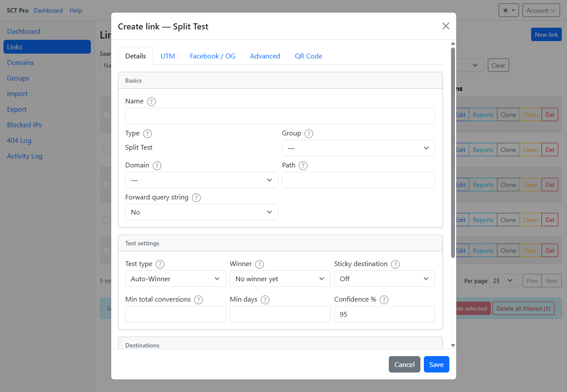This screenshot has height=392, width=567.
Task: Switch to the UTM tab
Action: pyautogui.click(x=168, y=56)
